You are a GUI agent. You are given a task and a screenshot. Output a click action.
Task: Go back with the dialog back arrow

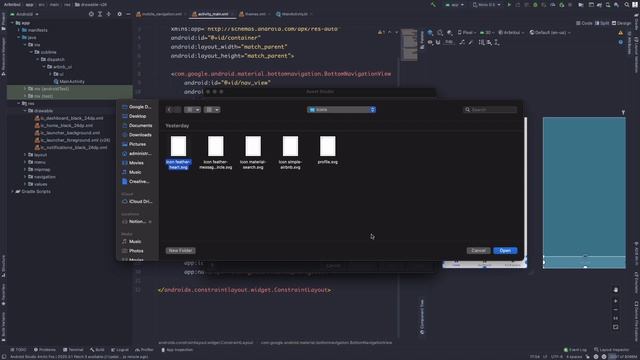[x=170, y=110]
